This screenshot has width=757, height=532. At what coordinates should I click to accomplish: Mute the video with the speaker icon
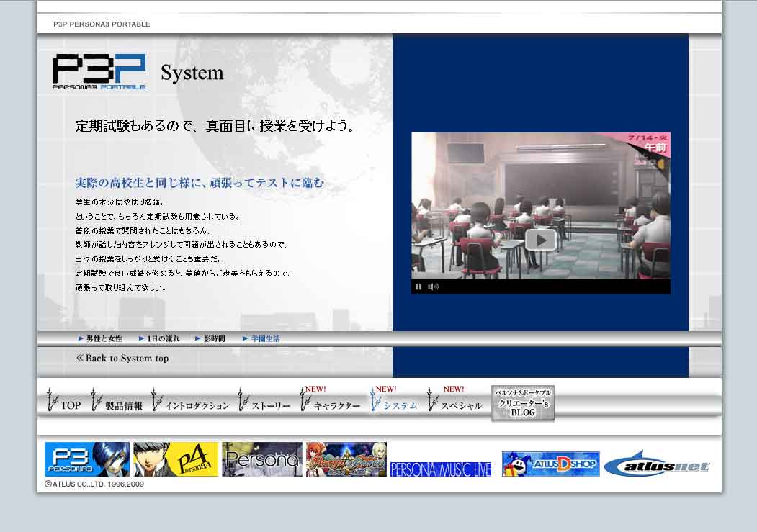[x=433, y=287]
